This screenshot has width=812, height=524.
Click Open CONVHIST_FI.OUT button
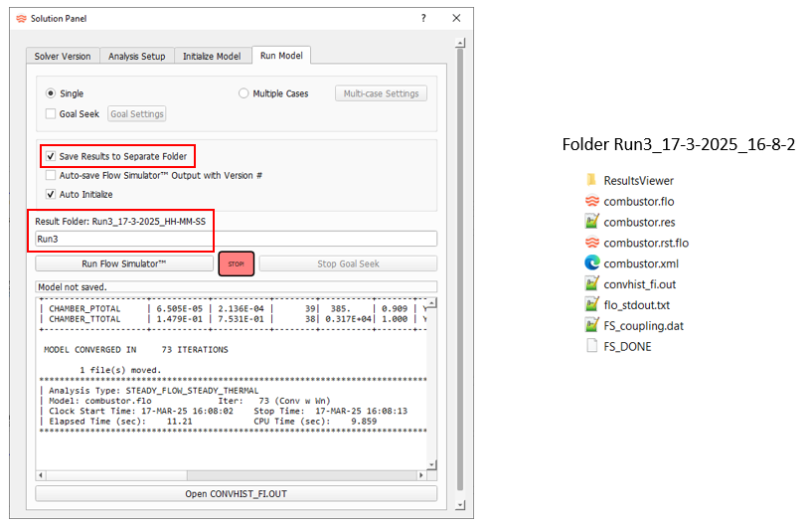click(x=237, y=494)
